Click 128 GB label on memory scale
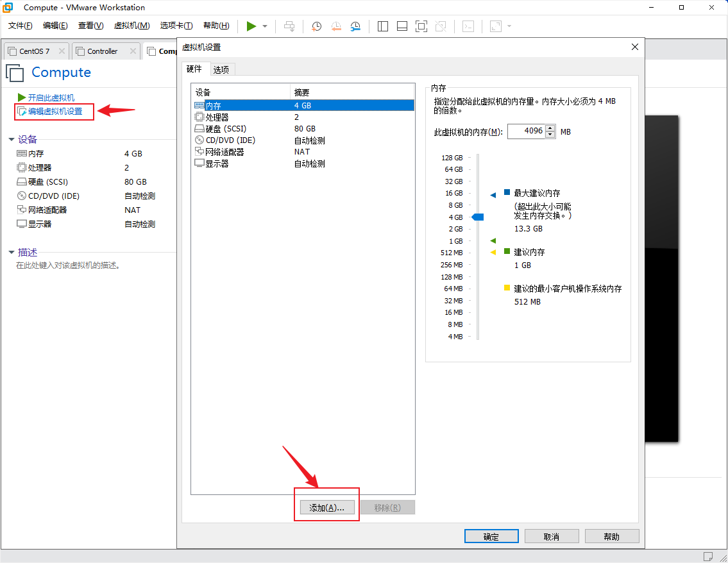Screen dimensions: 728x563 point(452,158)
